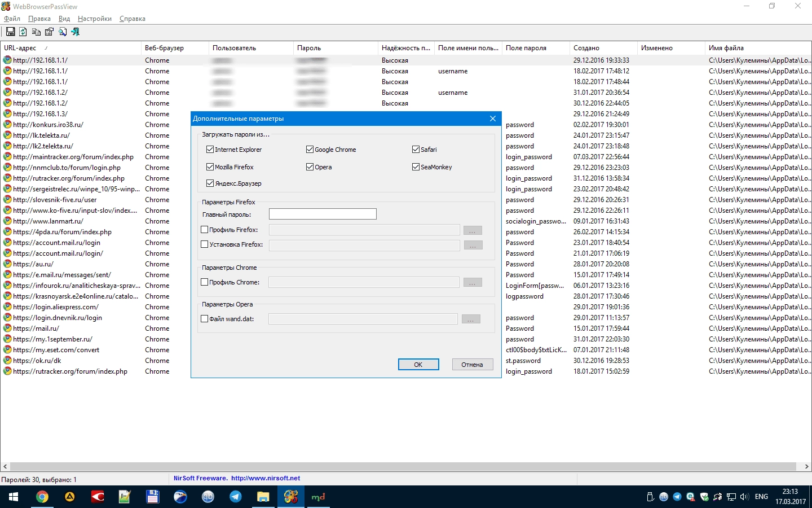Uncheck the SeaMonkey checkbox

pyautogui.click(x=416, y=167)
